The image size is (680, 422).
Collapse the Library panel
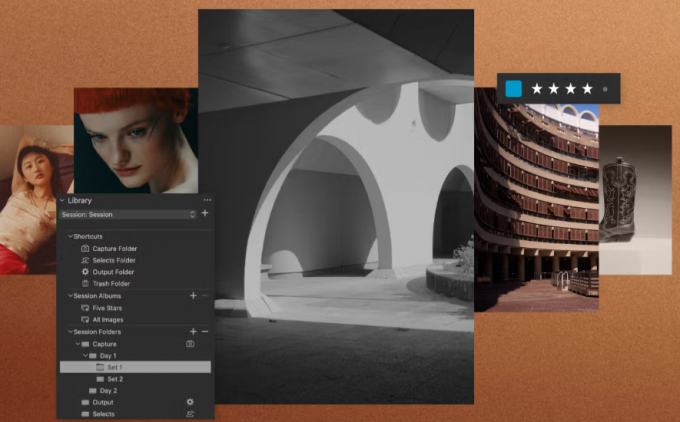coord(62,200)
